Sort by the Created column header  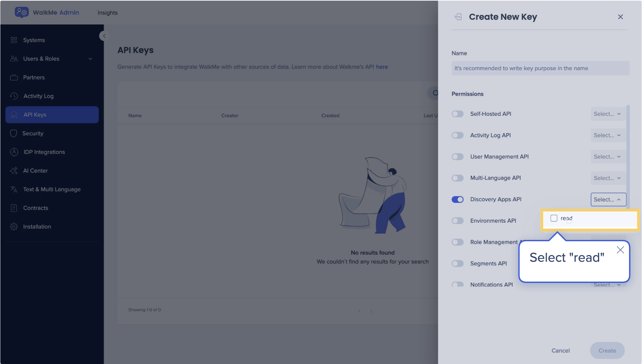click(x=330, y=115)
